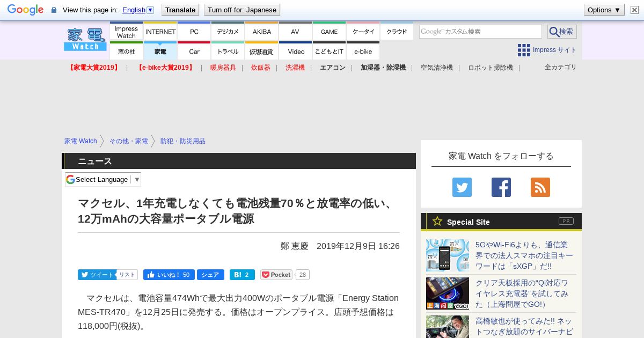Open the GAME tab
Viewport: 644px width, 338px height.
click(329, 32)
